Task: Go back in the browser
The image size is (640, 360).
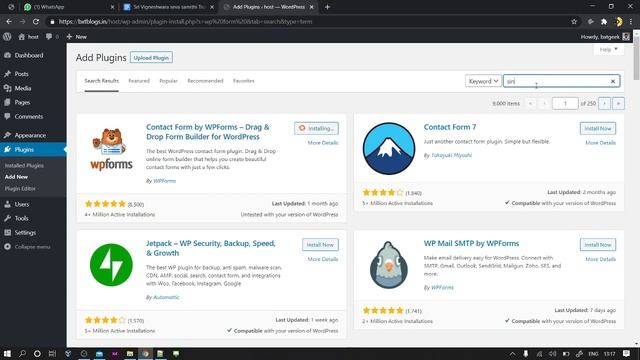Action: coord(9,22)
